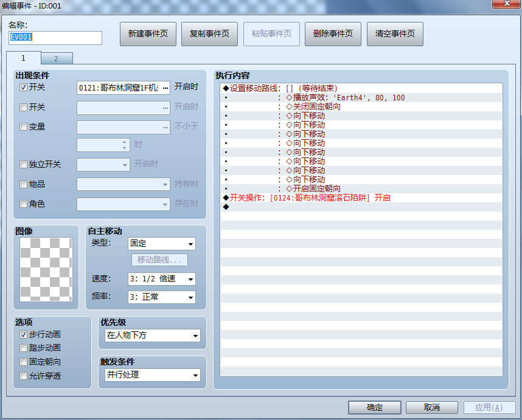Open the 类型 movement type dropdown
The image size is (522, 420).
pos(162,244)
